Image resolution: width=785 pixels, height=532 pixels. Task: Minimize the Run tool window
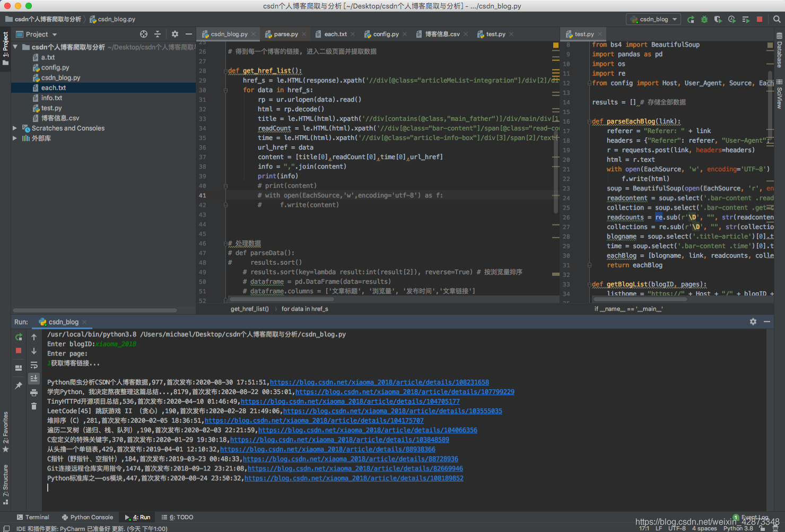(767, 321)
